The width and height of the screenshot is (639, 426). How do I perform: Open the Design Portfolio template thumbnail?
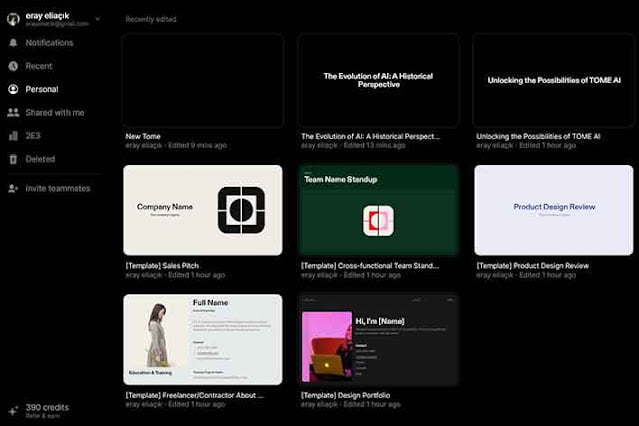click(x=379, y=340)
